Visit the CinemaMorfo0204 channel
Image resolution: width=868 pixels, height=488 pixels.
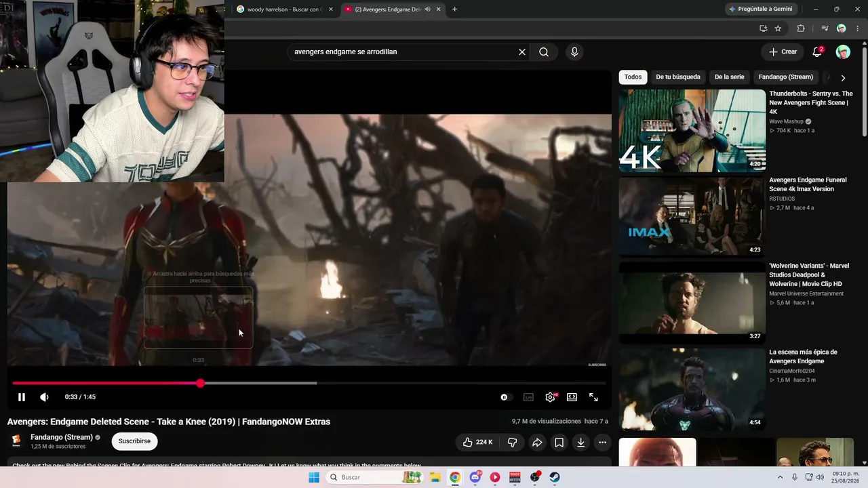pyautogui.click(x=792, y=371)
